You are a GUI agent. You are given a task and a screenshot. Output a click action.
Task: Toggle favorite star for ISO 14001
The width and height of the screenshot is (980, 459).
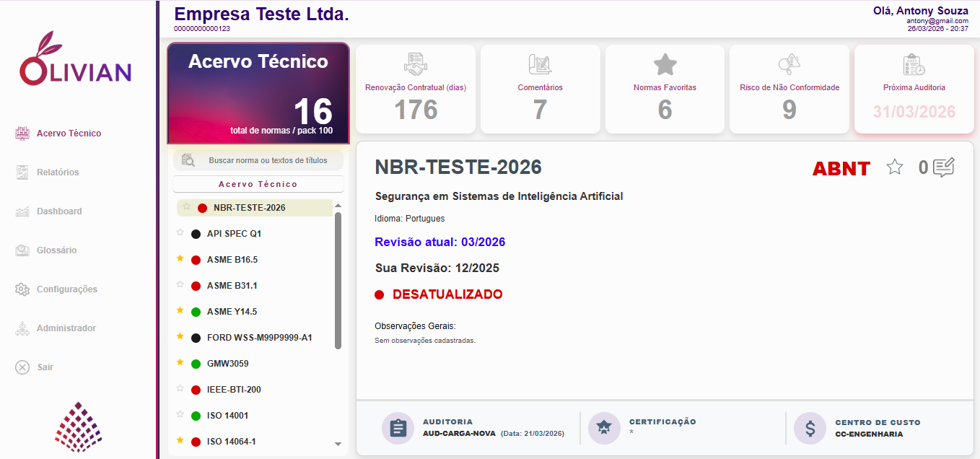point(180,415)
